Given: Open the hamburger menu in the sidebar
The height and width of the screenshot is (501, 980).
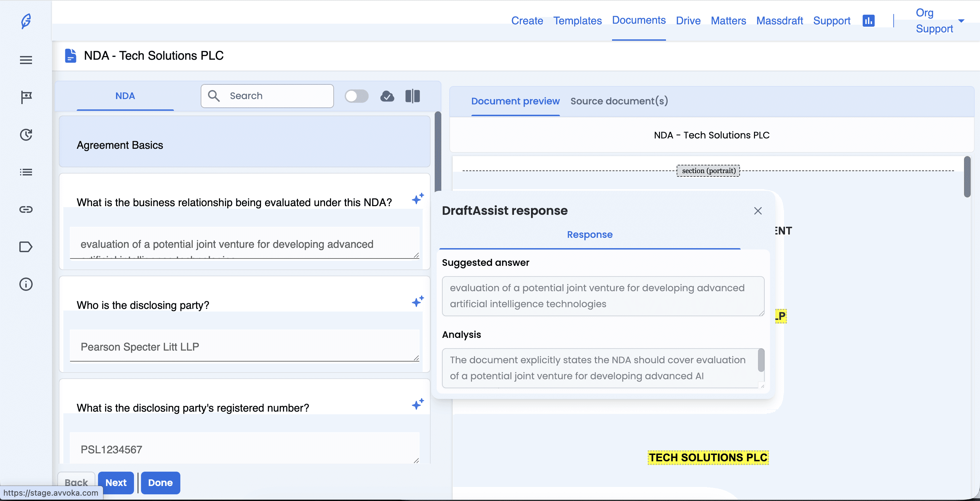Looking at the screenshot, I should 26,60.
